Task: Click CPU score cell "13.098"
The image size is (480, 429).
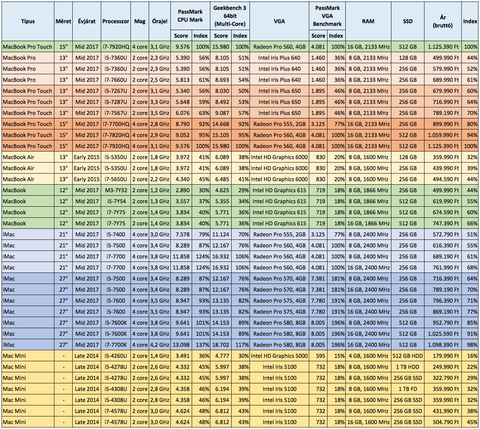Action: (181, 345)
